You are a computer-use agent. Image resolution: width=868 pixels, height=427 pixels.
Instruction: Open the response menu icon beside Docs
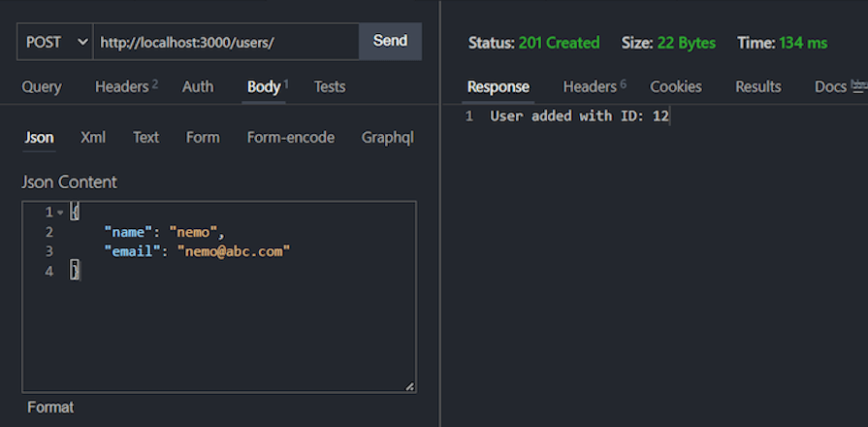click(859, 86)
